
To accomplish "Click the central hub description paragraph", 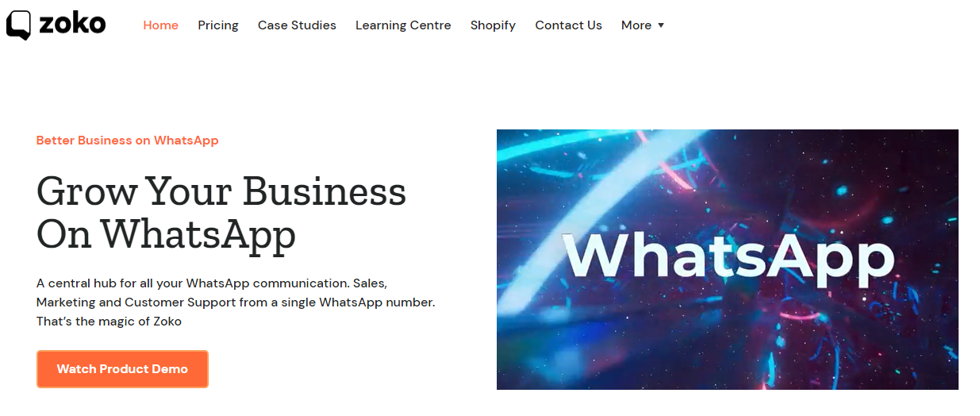I will click(211, 283).
